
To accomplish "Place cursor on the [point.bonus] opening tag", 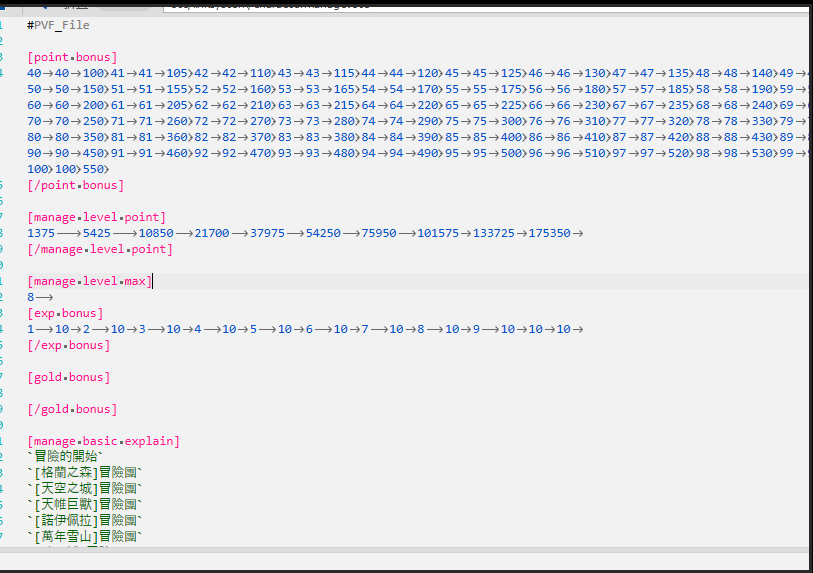I will tap(72, 57).
